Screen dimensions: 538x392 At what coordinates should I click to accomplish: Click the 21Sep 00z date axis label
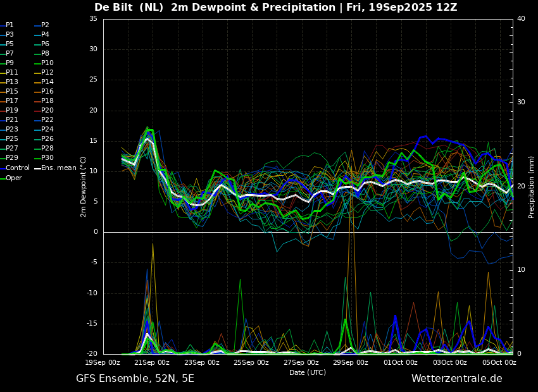coord(153,362)
